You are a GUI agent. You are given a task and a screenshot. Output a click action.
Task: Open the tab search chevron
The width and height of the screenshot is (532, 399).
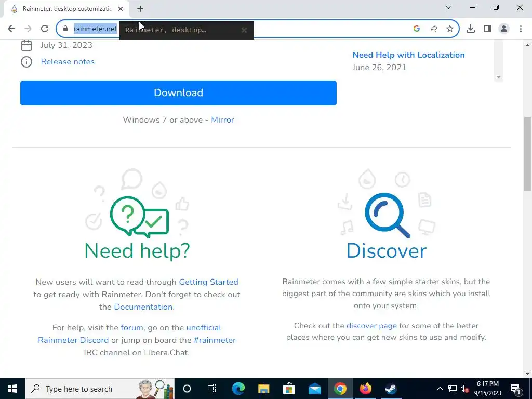tap(448, 7)
